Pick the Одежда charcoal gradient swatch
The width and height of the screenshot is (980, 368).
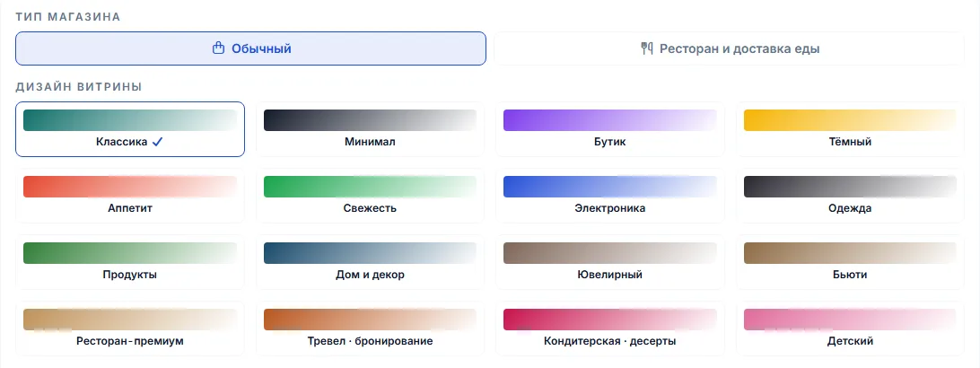(850, 187)
